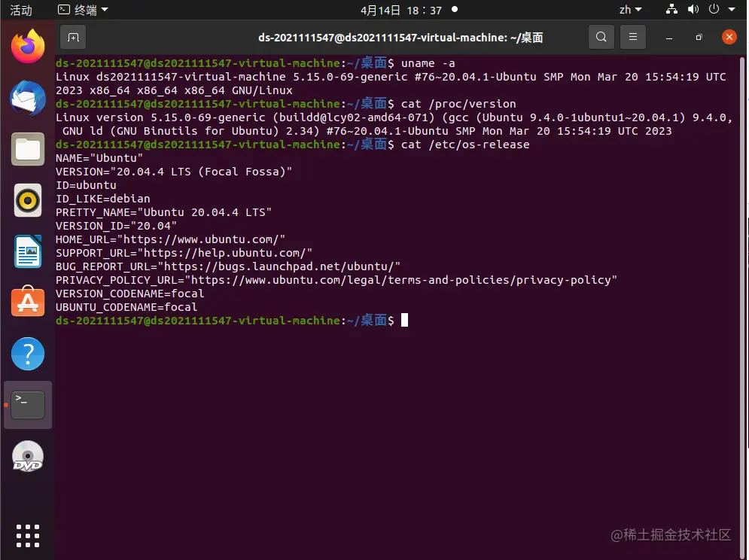749x560 pixels.
Task: Expand the system menu arrow
Action: coord(732,9)
